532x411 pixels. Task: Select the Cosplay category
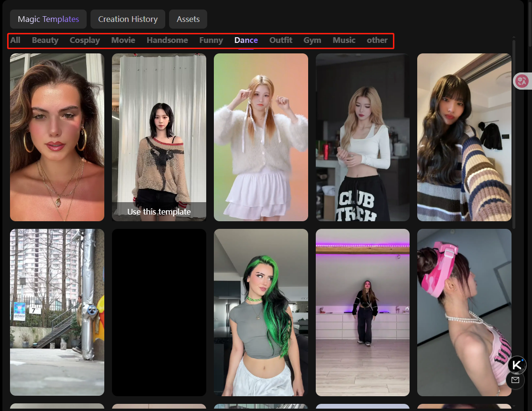point(85,40)
